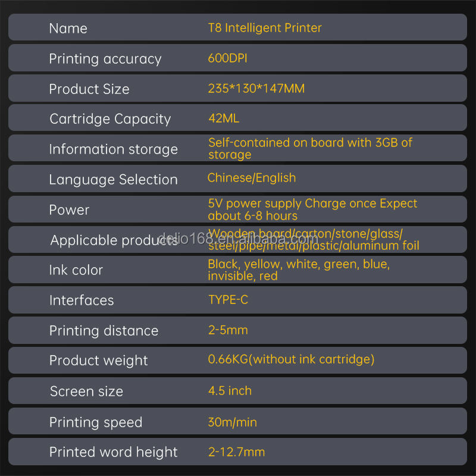Click the Printed word height label
Image resolution: width=476 pixels, height=476 pixels.
point(113,452)
